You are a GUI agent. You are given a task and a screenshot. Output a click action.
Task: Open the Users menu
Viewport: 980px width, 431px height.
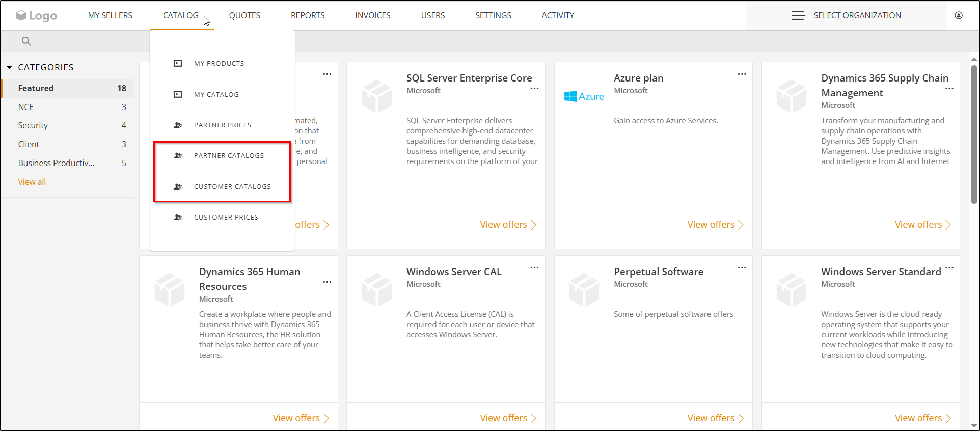tap(433, 15)
